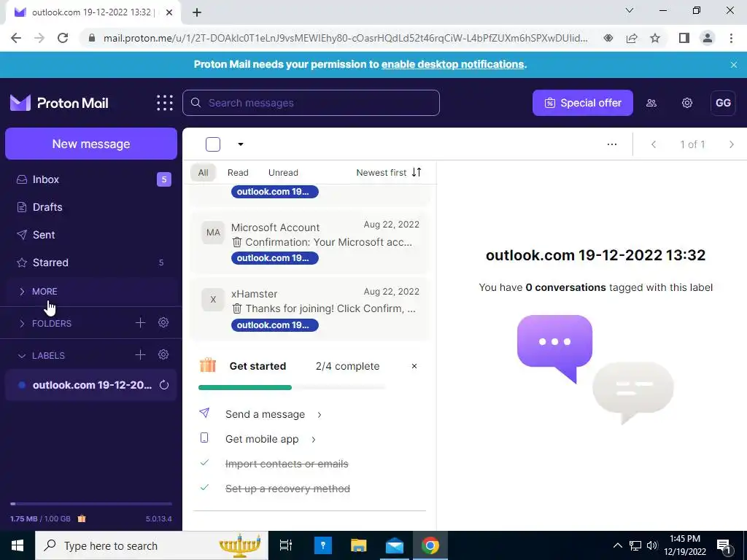The width and height of the screenshot is (747, 560).
Task: Click the Windows taskbar search box
Action: point(152,545)
